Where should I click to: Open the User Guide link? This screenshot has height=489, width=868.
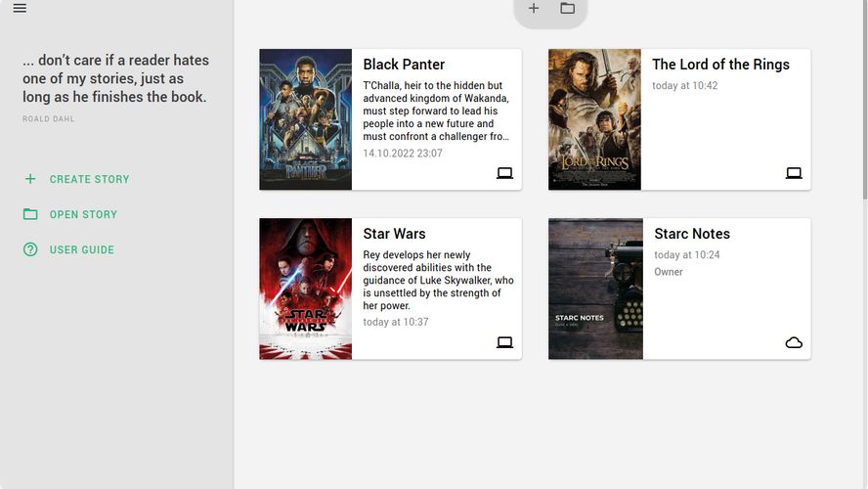(82, 249)
